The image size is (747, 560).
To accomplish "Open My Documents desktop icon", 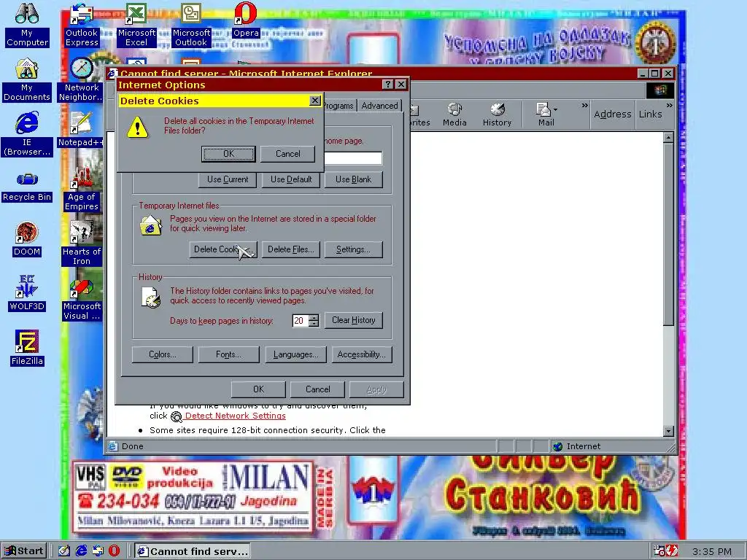I will click(27, 80).
